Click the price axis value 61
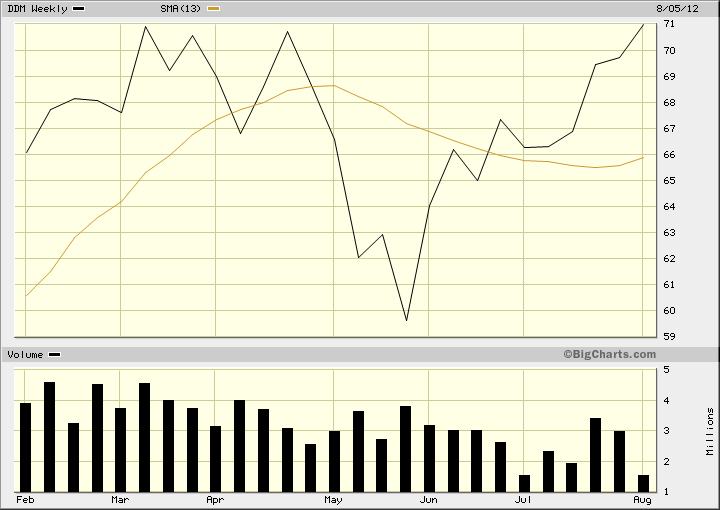The image size is (720, 510). 669,285
